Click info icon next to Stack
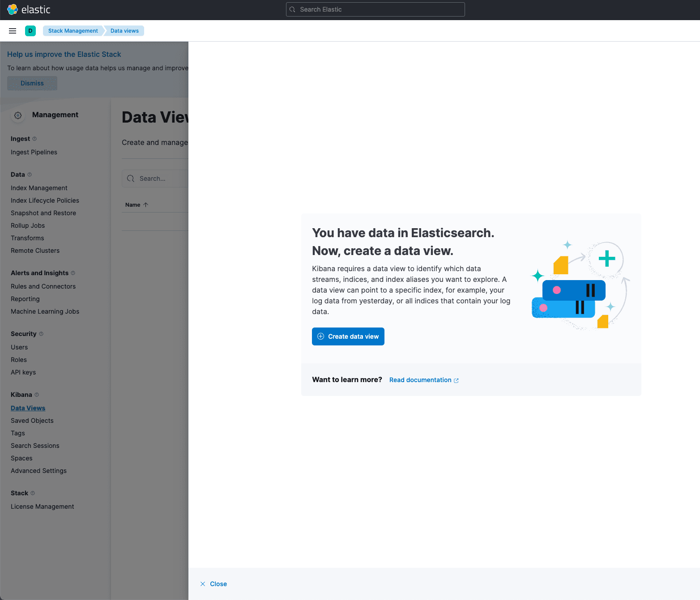This screenshot has width=700, height=600. pos(33,493)
